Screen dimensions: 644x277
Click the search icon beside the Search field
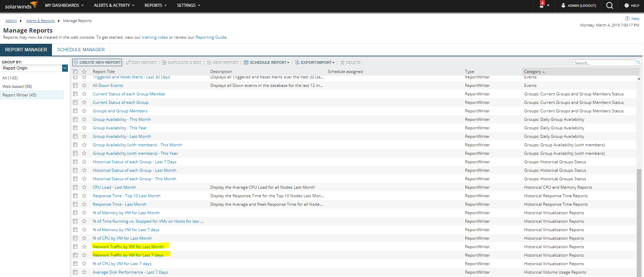pos(638,62)
